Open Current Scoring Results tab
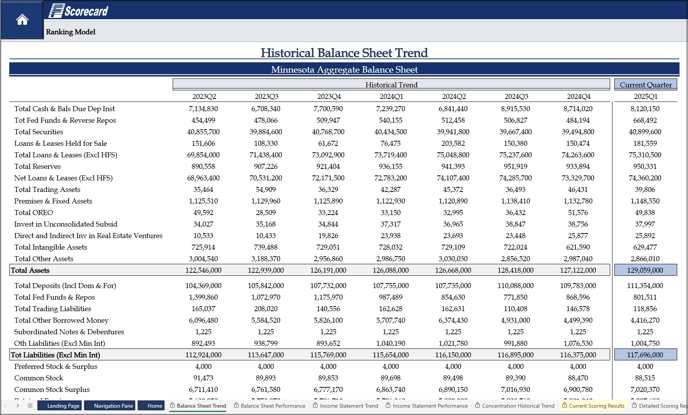The height and width of the screenshot is (415, 688). coord(593,406)
